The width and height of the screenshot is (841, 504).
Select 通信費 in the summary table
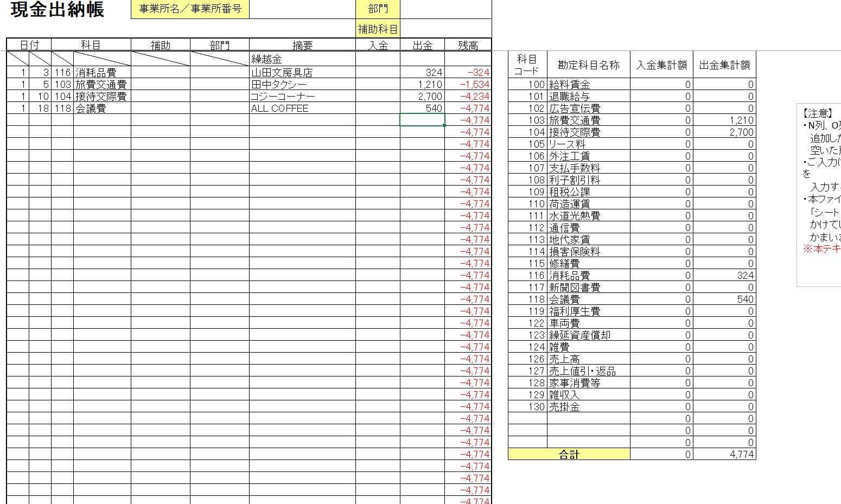point(589,227)
